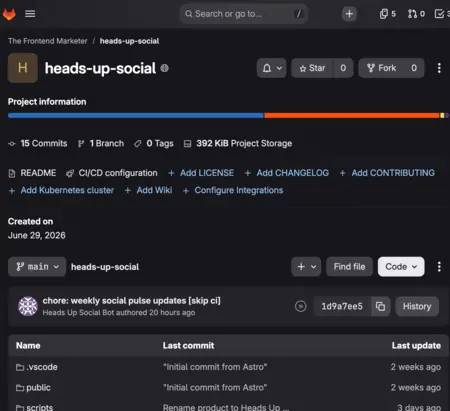The width and height of the screenshot is (450, 411).
Task: Open the 15 Commits link
Action: (x=38, y=143)
